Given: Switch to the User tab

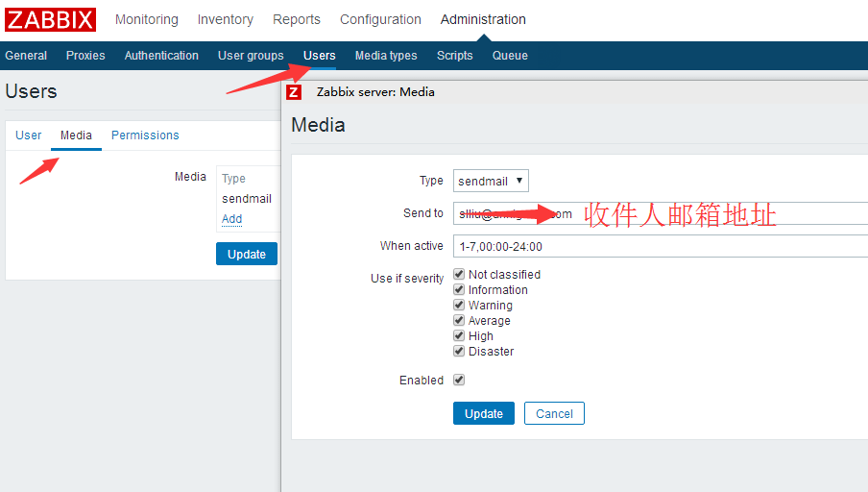Looking at the screenshot, I should [x=28, y=135].
